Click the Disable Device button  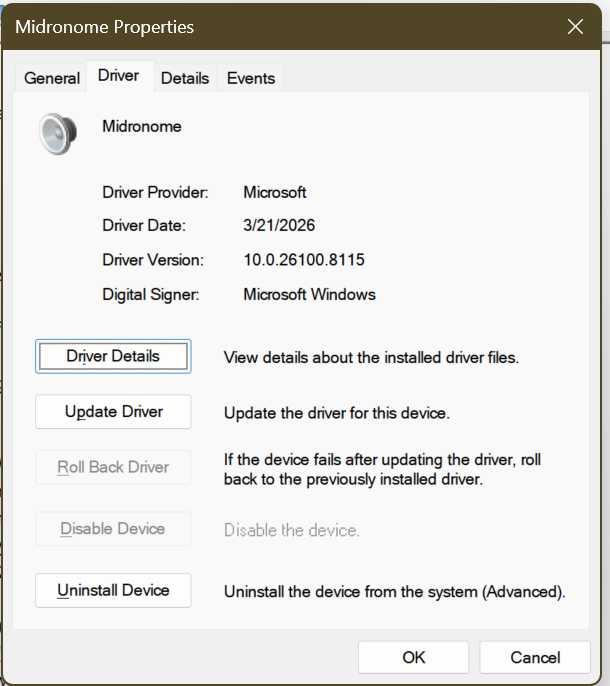(113, 529)
